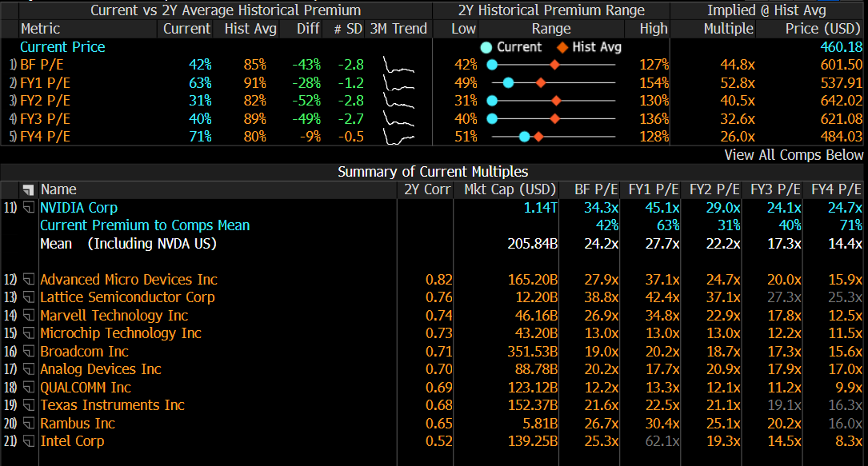Open Broadcom Inc comp row
The height and width of the screenshot is (466, 868).
click(84, 352)
